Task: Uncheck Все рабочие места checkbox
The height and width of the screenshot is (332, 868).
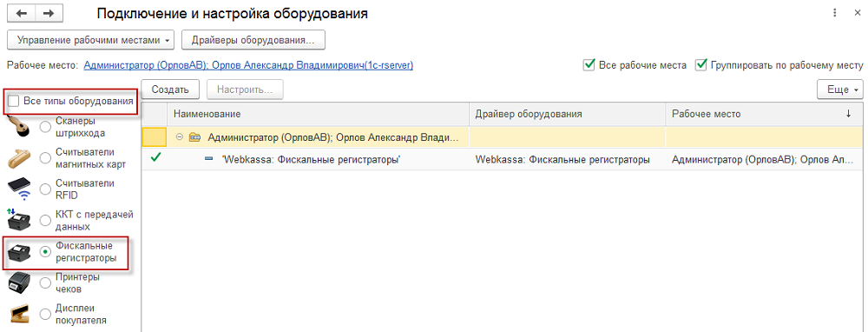Action: [x=589, y=65]
